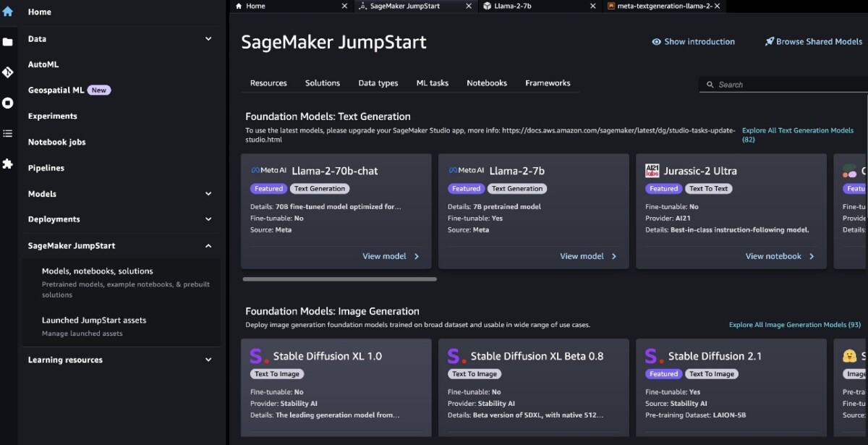Image resolution: width=868 pixels, height=445 pixels.
Task: Open Explore All Text Generation Models link
Action: point(798,135)
